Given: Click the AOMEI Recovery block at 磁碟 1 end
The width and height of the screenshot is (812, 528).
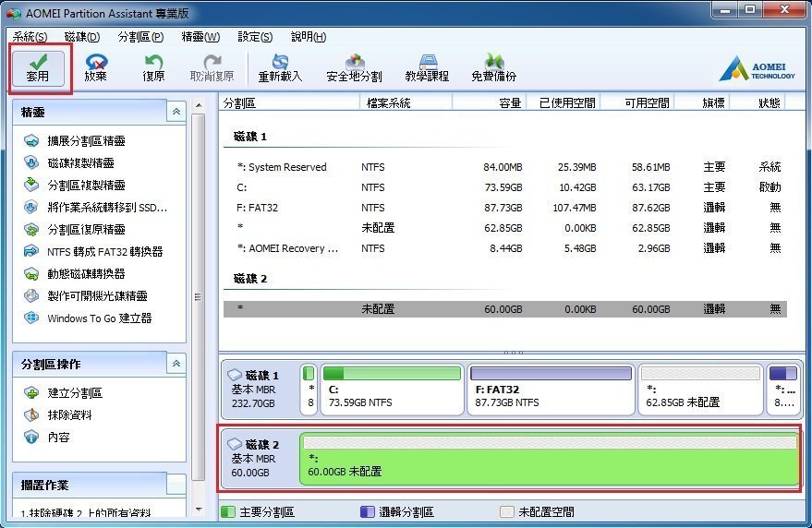Looking at the screenshot, I should coord(783,390).
